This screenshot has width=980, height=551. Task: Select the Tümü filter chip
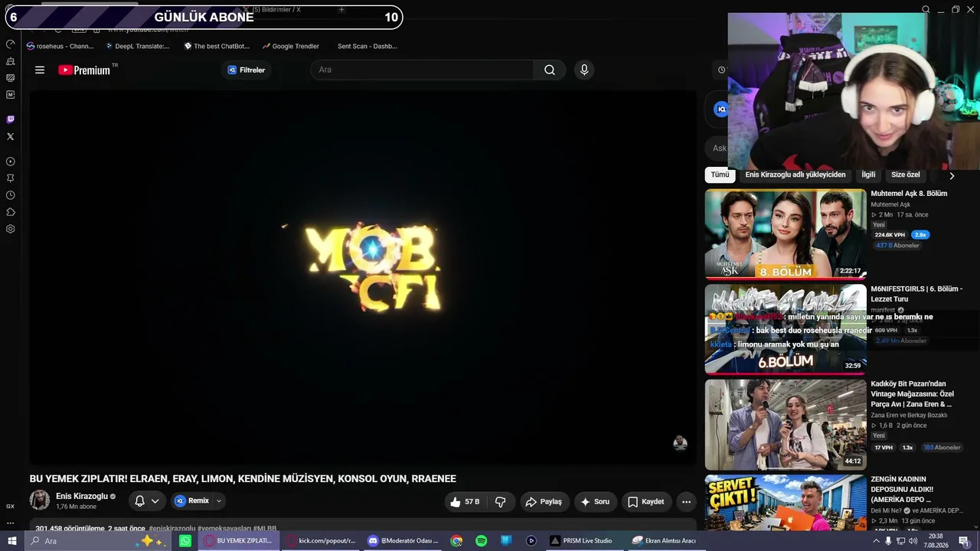[720, 175]
